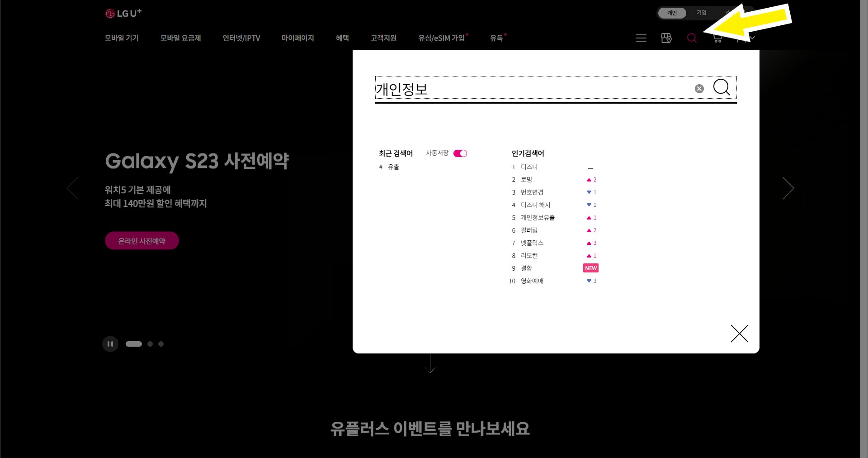Open the 혜택 menu

coord(342,38)
